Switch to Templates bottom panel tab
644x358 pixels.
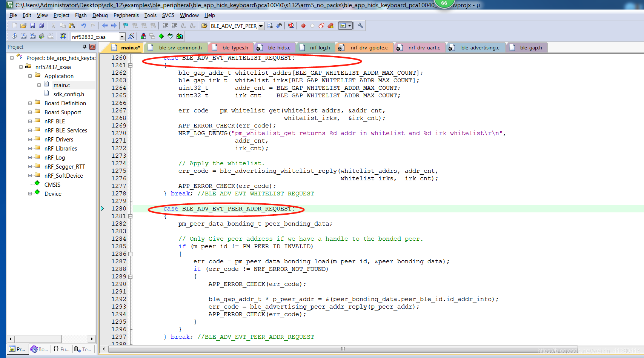pos(83,349)
